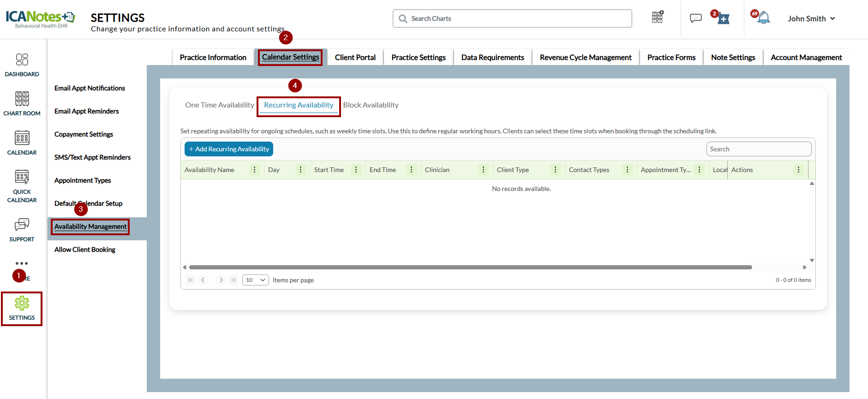Expand the items per page dropdown

click(x=256, y=280)
